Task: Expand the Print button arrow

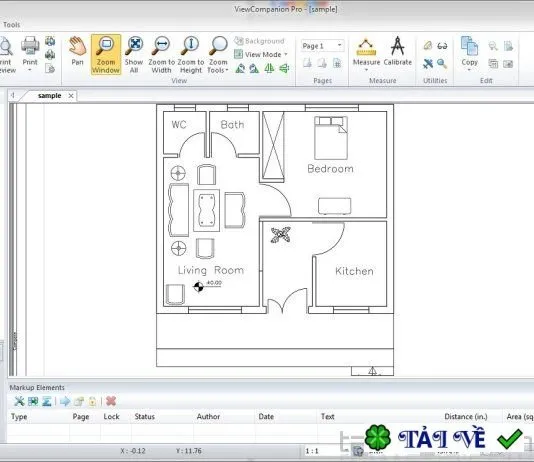Action: [x=30, y=70]
